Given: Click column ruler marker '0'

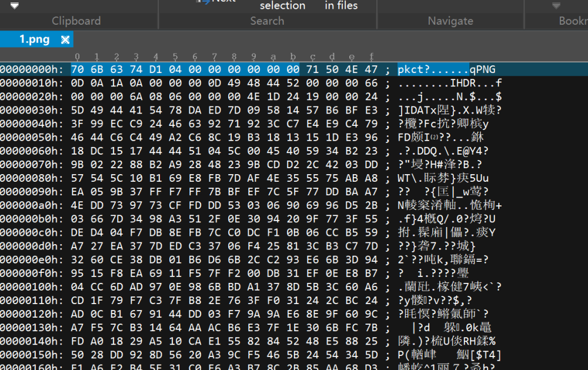Looking at the screenshot, I should (78, 57).
